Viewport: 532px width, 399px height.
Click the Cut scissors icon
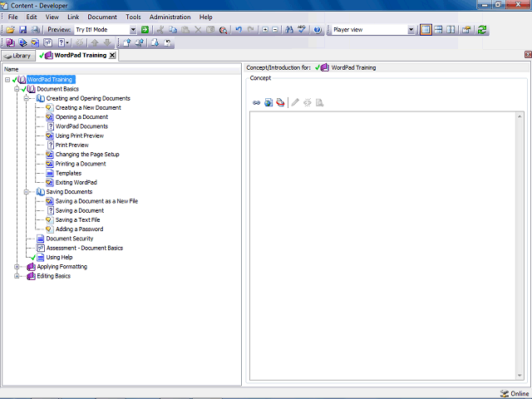tap(160, 30)
